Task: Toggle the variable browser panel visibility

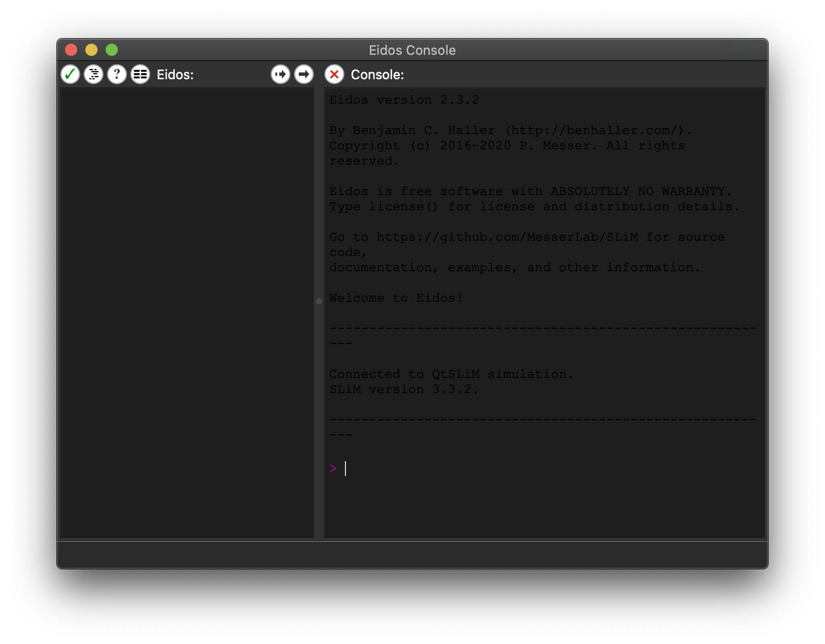Action: click(x=140, y=74)
